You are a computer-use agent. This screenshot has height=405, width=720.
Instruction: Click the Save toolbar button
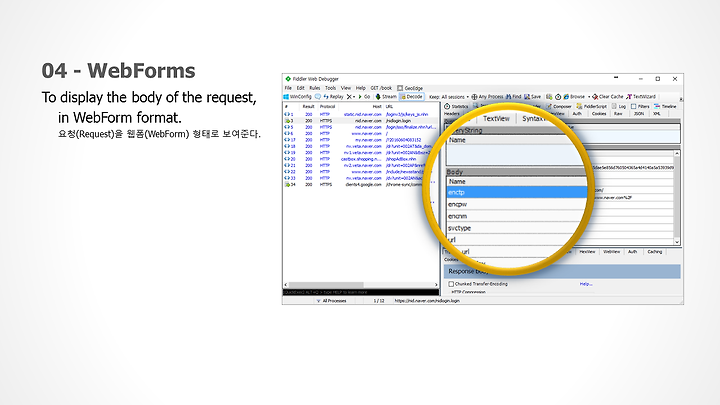[533, 97]
